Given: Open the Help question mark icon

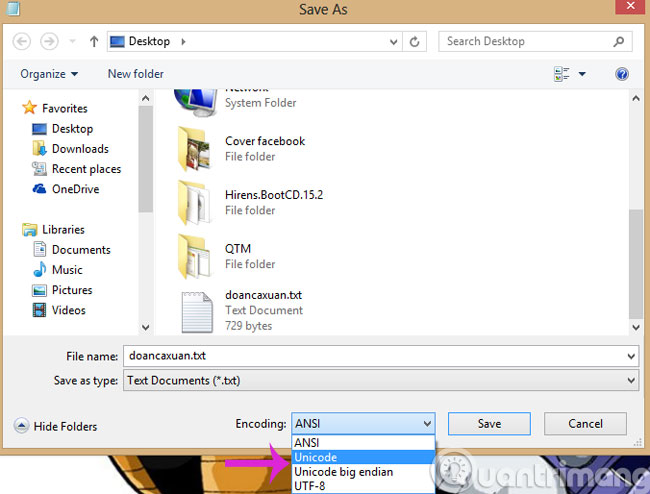Looking at the screenshot, I should [622, 74].
